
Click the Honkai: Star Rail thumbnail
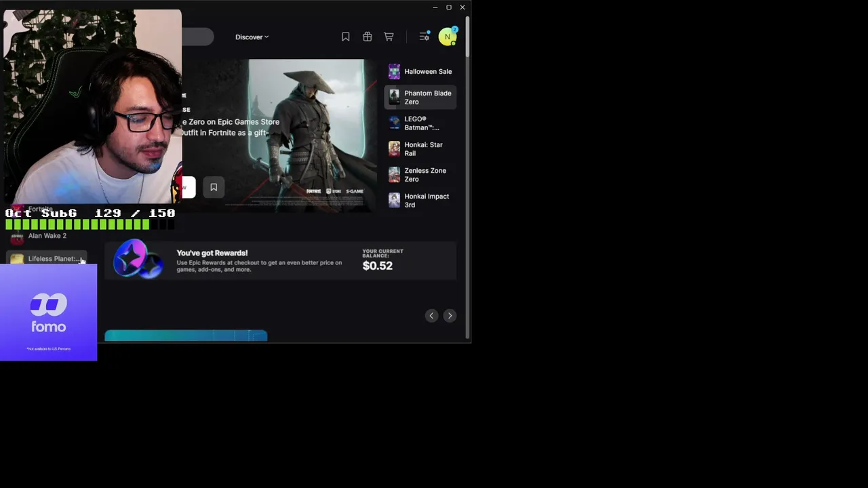(394, 149)
